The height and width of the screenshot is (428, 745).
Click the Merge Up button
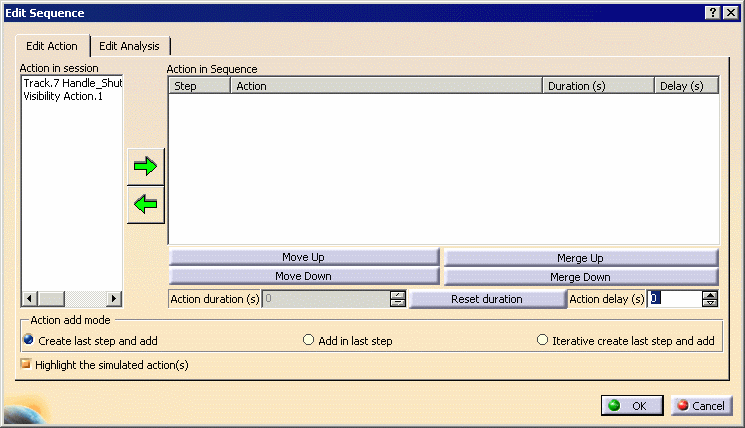click(x=581, y=258)
